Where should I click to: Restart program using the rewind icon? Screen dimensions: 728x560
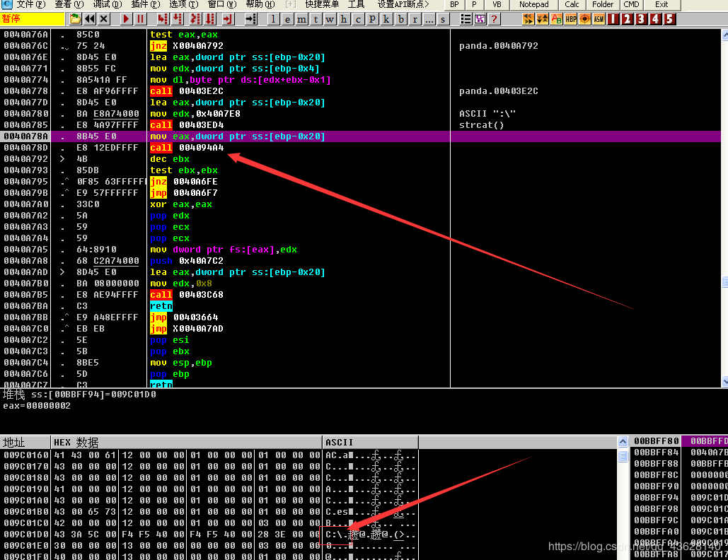click(x=90, y=19)
